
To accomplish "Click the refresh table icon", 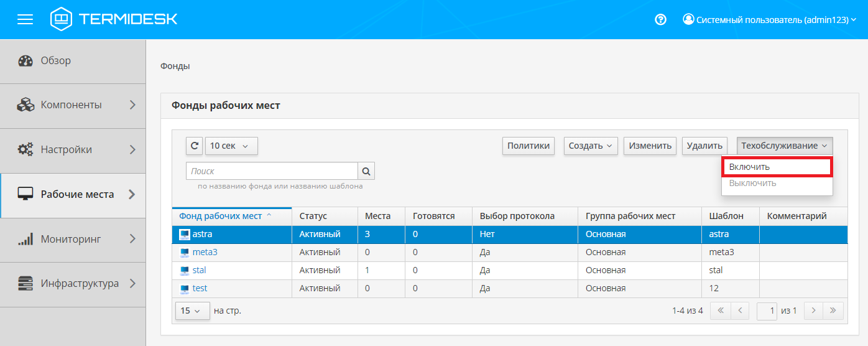I will tap(194, 146).
